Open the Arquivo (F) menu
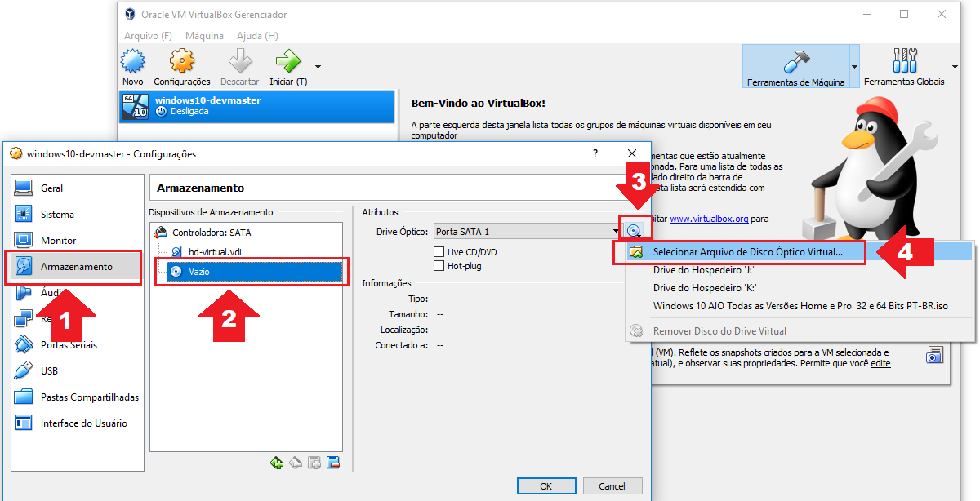This screenshot has width=980, height=501. pyautogui.click(x=148, y=36)
